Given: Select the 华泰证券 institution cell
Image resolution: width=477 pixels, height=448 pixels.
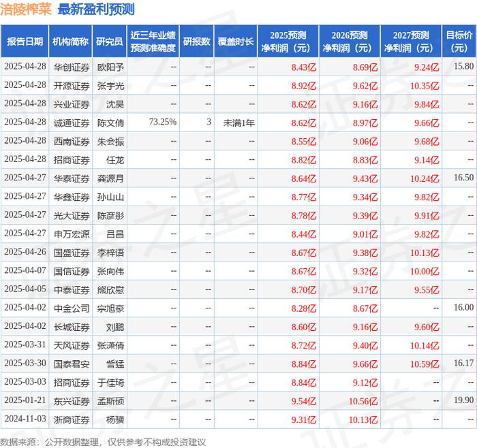Looking at the screenshot, I should pos(72,178).
